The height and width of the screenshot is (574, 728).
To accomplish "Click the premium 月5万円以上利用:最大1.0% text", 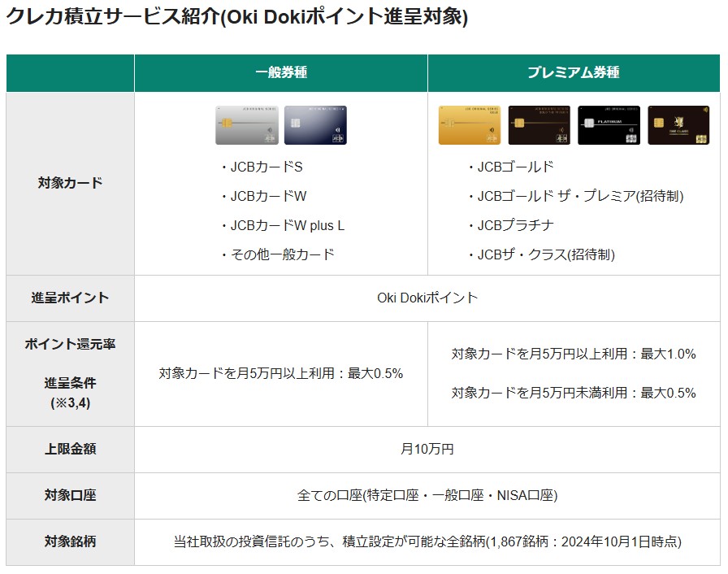I will 574,354.
